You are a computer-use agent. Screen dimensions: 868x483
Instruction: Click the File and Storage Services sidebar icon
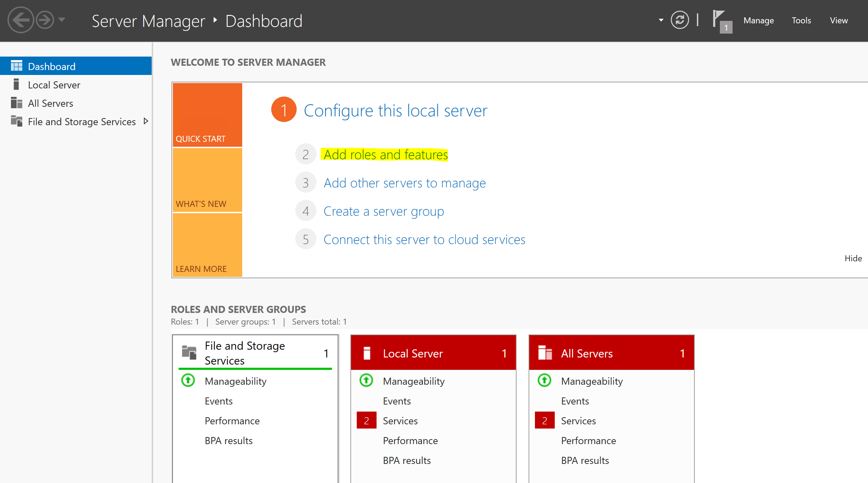coord(17,121)
